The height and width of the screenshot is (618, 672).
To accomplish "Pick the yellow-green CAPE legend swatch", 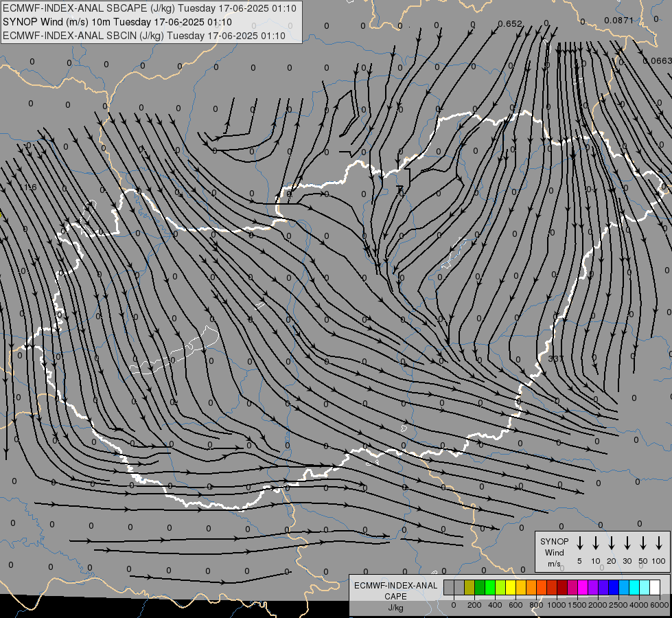I will tap(500, 587).
